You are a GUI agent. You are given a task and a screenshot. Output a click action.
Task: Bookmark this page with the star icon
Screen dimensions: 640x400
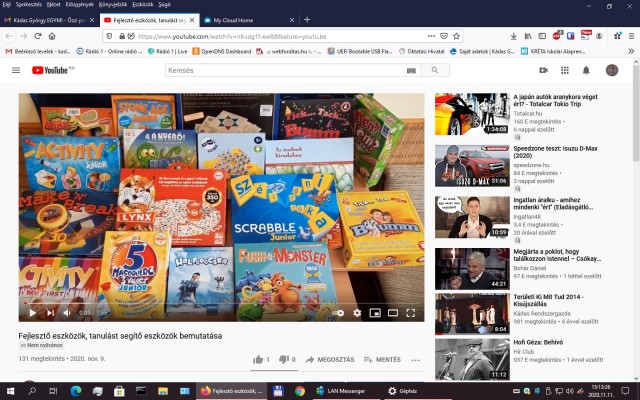[457, 36]
